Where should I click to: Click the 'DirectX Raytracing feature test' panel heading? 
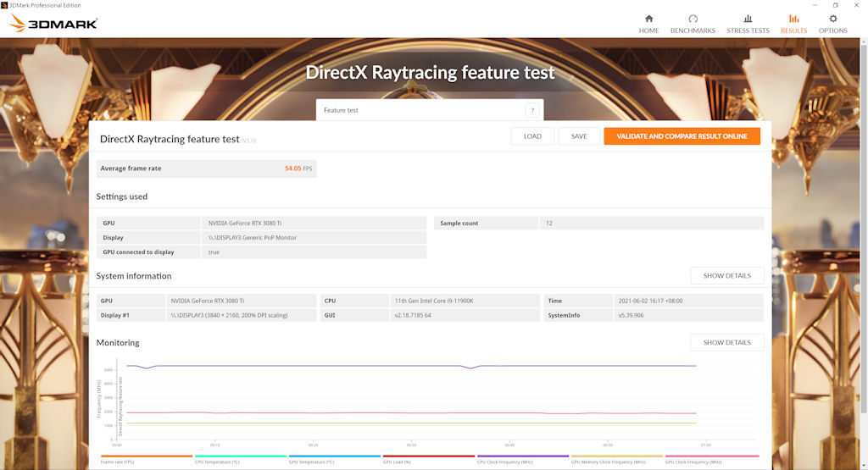[170, 139]
